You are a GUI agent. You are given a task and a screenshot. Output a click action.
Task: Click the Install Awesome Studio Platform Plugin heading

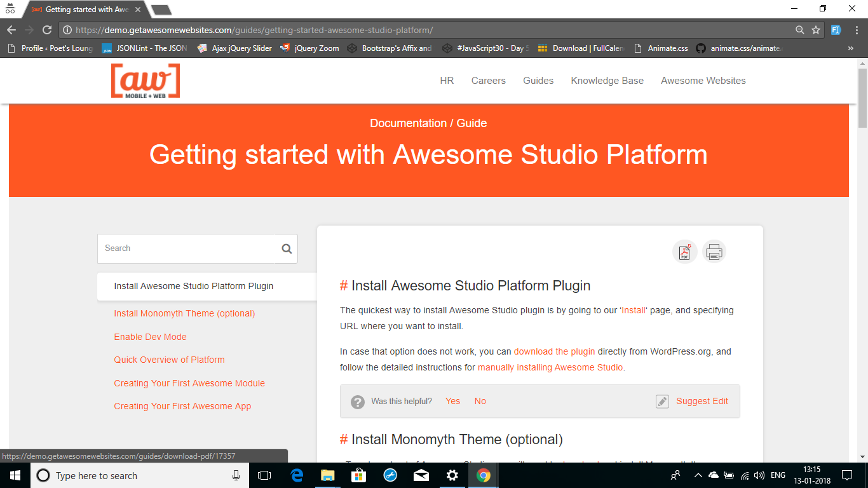(x=471, y=286)
